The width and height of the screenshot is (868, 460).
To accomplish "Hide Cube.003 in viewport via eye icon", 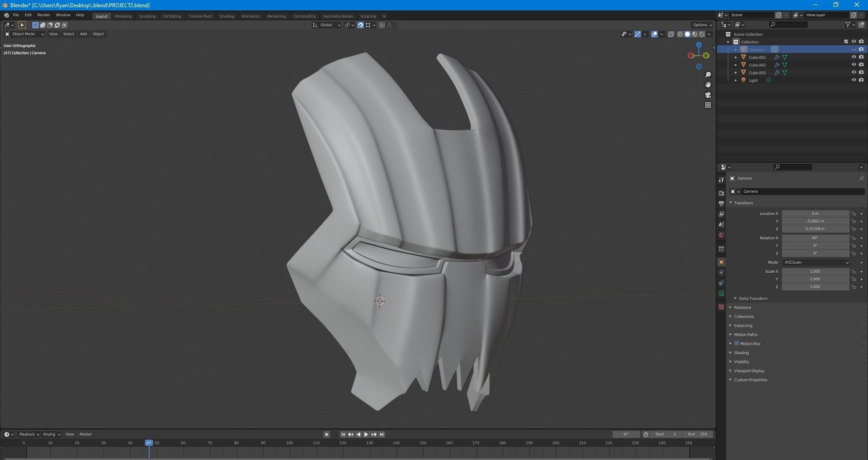I will tap(854, 73).
